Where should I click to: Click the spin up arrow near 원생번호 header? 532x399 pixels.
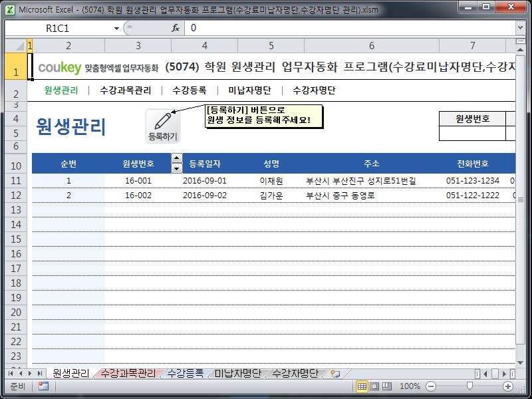[176, 158]
